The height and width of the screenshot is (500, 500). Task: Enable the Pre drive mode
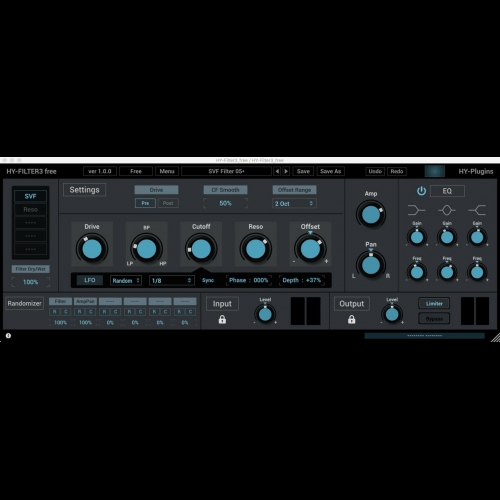145,203
